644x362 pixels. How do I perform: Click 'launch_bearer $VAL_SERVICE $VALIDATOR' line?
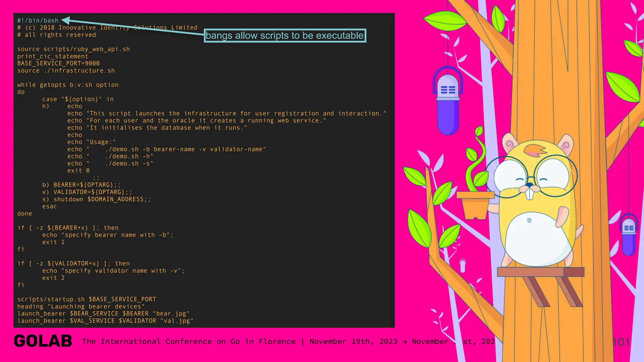(x=105, y=321)
